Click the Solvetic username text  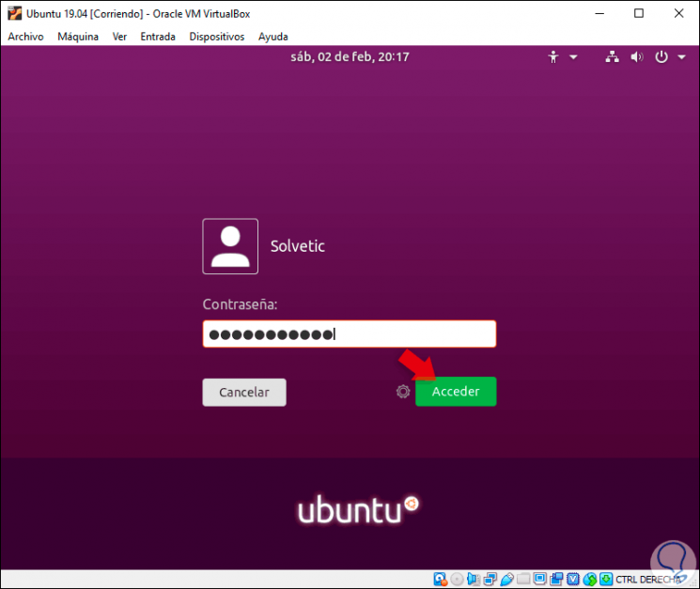[x=298, y=246]
